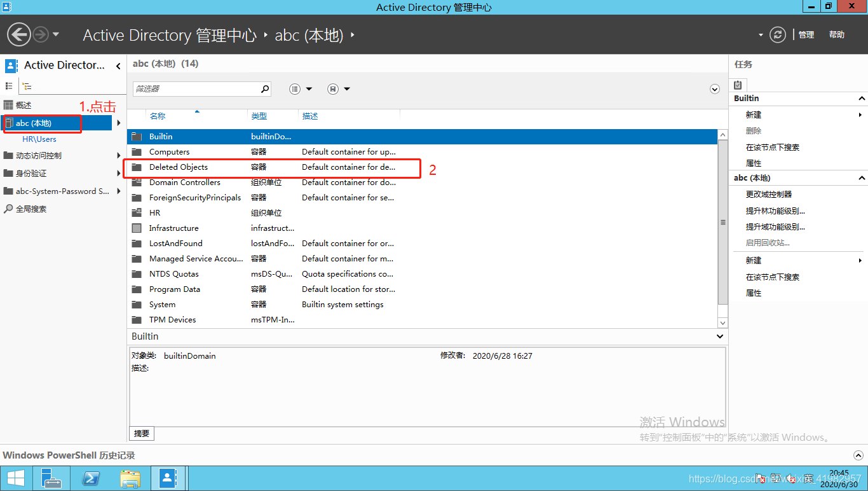Open Server Manager from the taskbar

(x=51, y=478)
